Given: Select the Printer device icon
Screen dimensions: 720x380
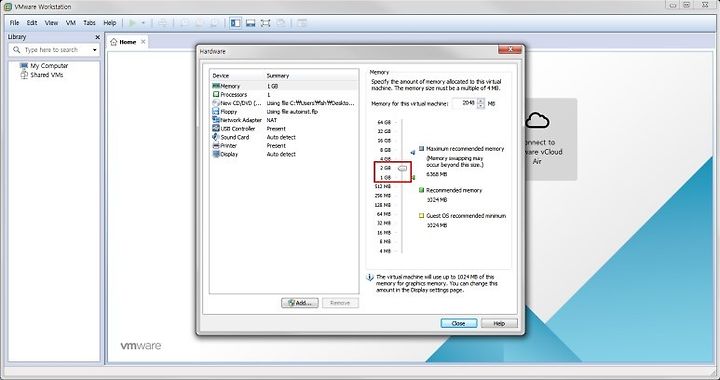Looking at the screenshot, I should pos(216,145).
